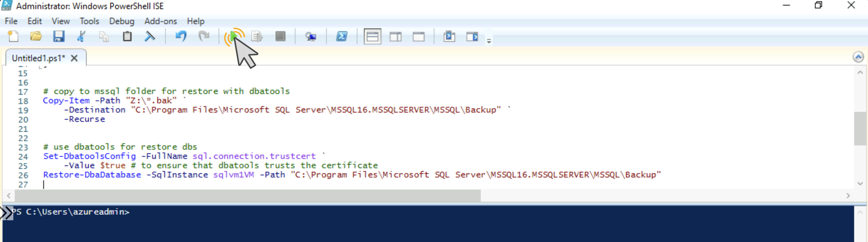The image size is (868, 242).
Task: Open the Debug menu
Action: pos(121,21)
